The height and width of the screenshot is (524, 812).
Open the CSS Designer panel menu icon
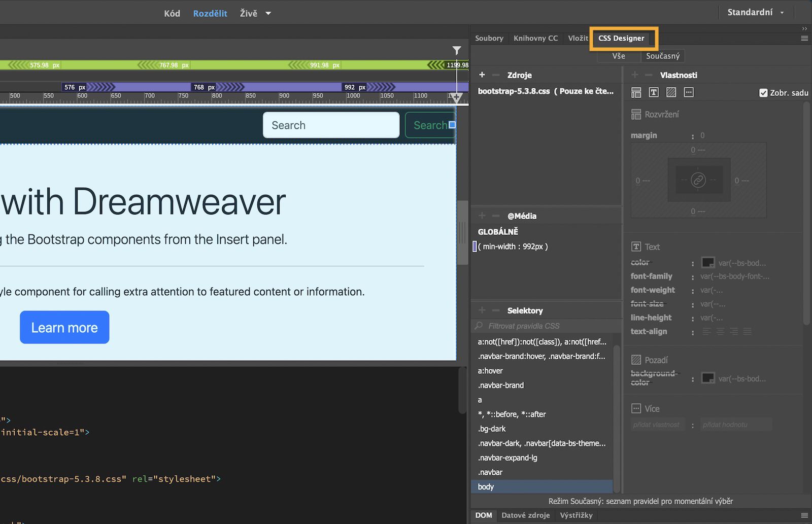(x=804, y=38)
